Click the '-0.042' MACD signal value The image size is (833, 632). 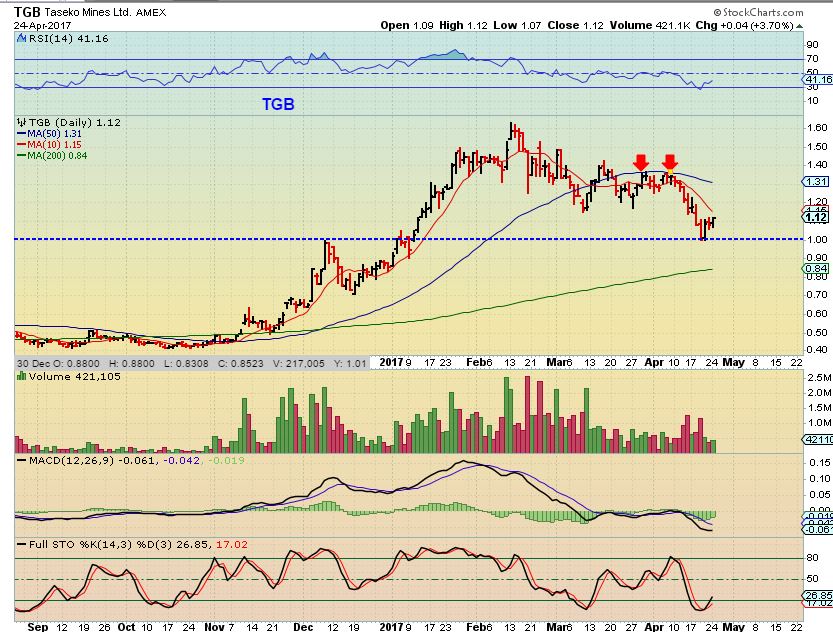point(182,460)
